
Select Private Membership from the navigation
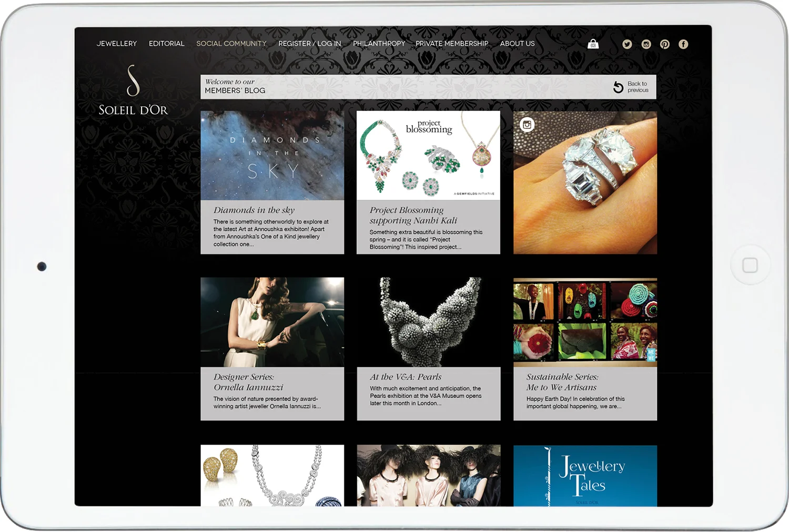click(451, 43)
